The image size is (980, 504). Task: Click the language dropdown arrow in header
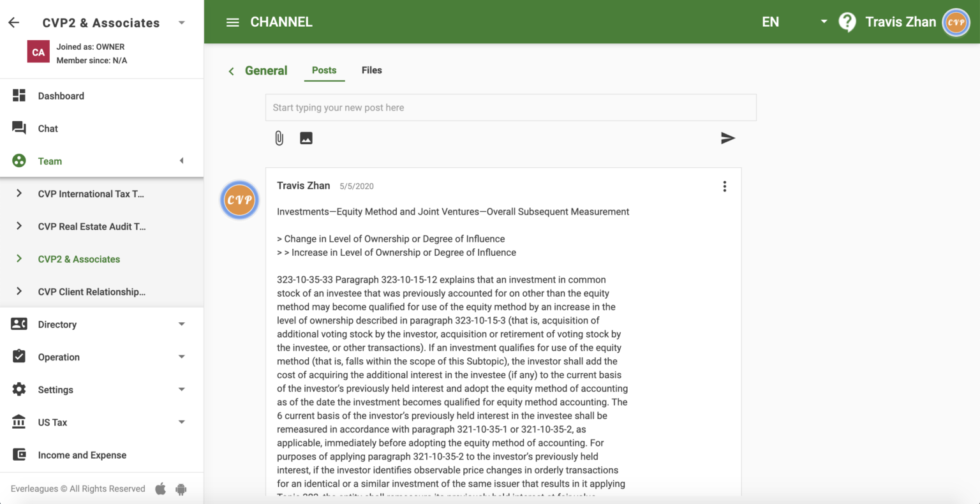click(824, 22)
